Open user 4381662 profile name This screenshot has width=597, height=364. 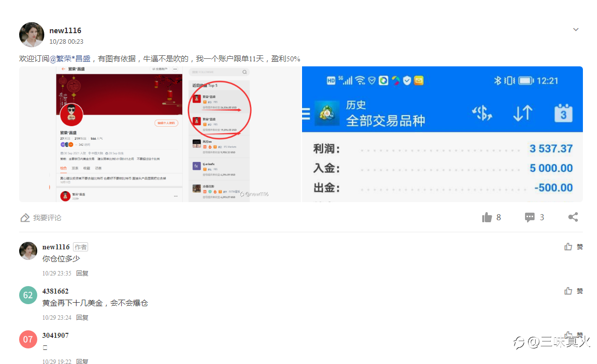coord(55,291)
